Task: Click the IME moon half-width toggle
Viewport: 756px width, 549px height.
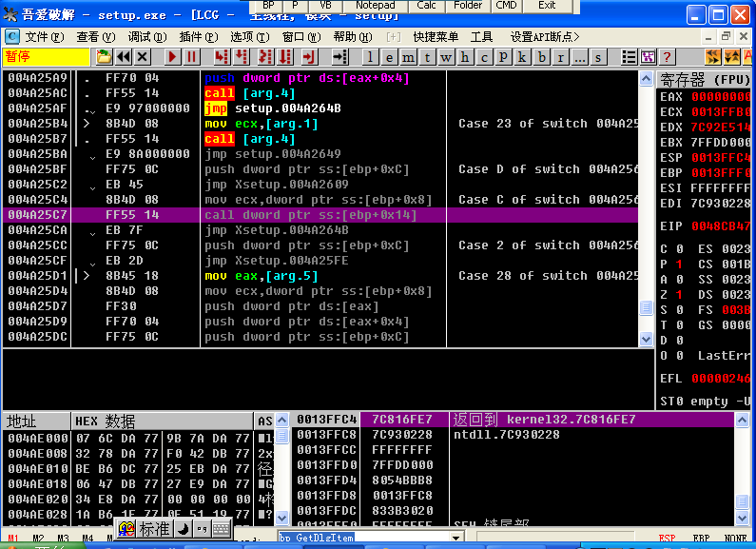Action: coord(184,529)
